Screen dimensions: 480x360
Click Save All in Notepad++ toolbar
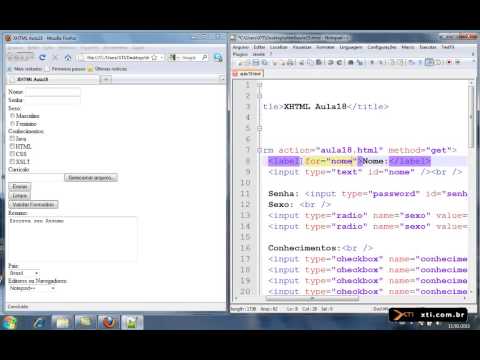[264, 62]
